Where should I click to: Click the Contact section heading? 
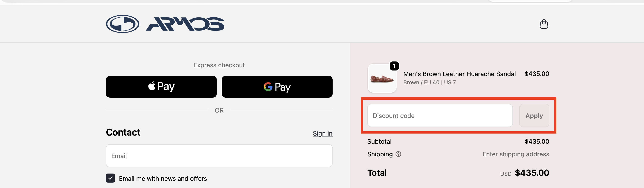pos(123,132)
